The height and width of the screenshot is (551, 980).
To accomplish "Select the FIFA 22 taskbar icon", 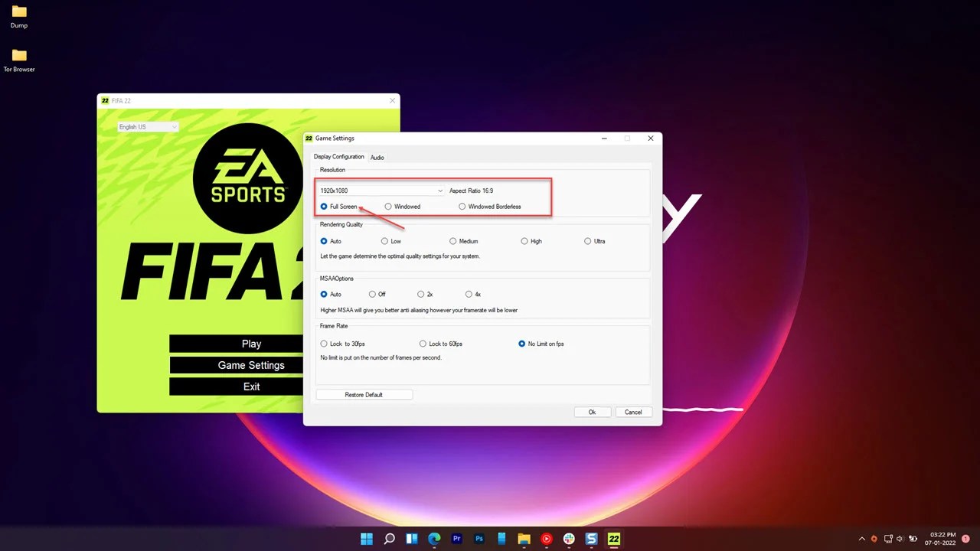I will point(613,539).
